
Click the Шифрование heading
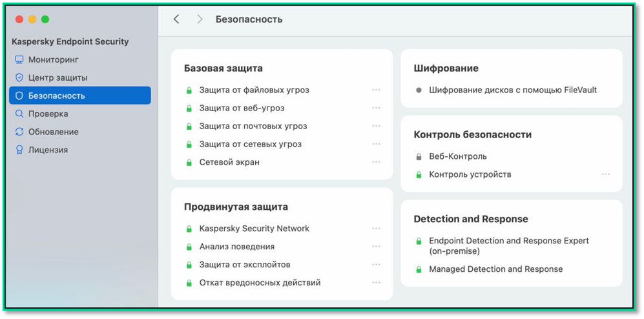pos(446,68)
